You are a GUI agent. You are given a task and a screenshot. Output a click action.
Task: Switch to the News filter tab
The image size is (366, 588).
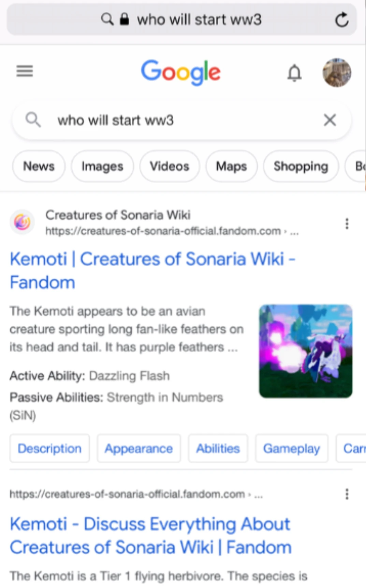click(x=39, y=166)
